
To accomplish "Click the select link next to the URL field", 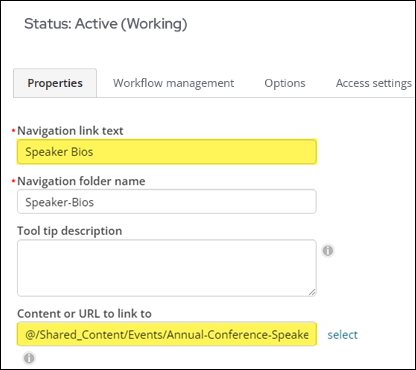I will tap(342, 334).
